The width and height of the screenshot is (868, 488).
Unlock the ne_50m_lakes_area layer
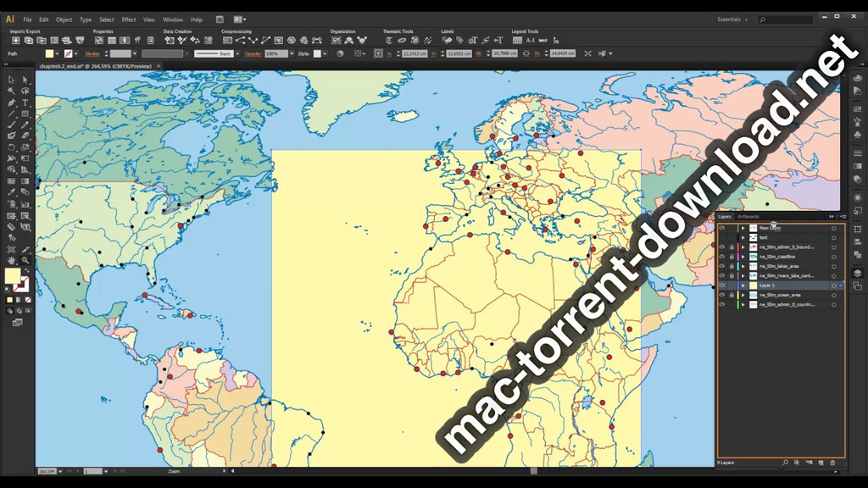(x=732, y=266)
